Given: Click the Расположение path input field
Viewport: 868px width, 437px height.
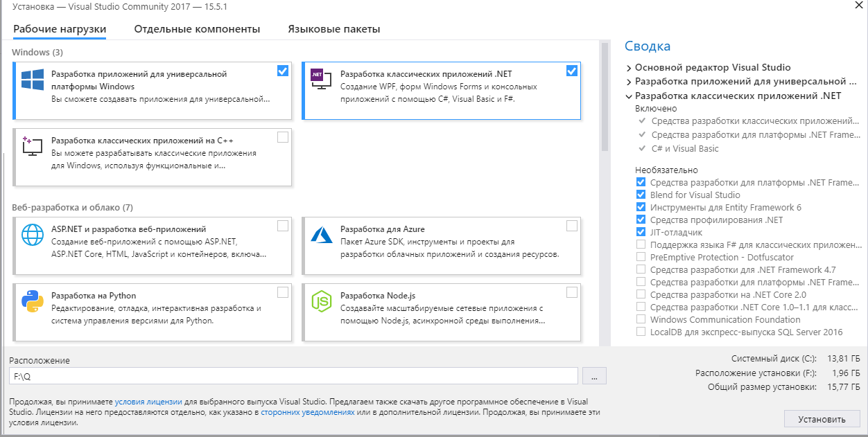Looking at the screenshot, I should 293,375.
